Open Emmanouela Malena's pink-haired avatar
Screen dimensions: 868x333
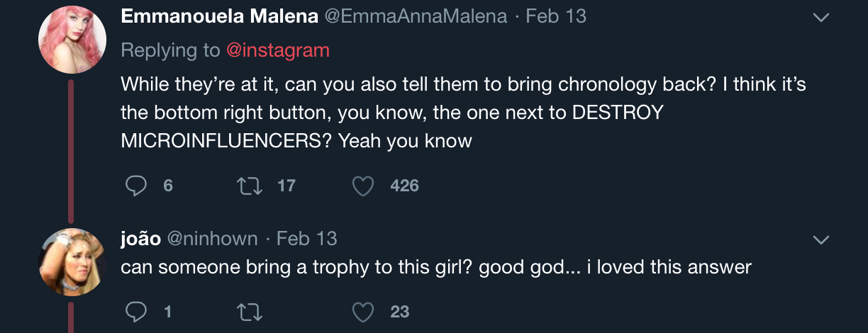pos(72,39)
